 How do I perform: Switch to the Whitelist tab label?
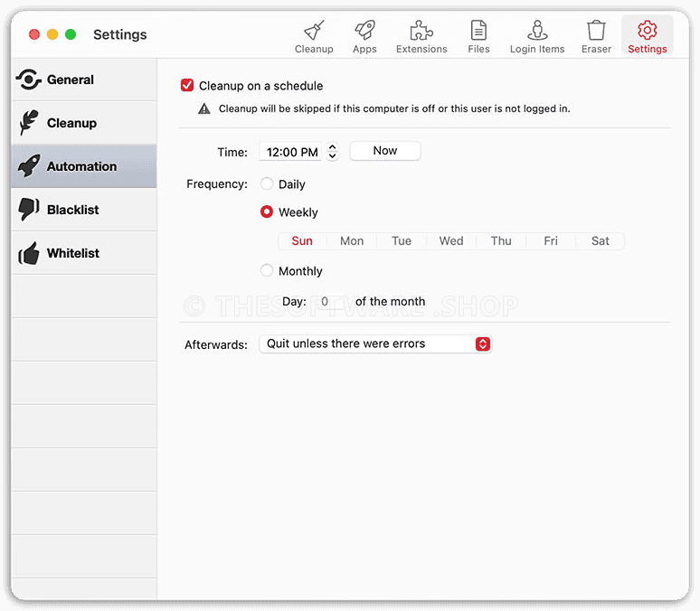click(73, 253)
